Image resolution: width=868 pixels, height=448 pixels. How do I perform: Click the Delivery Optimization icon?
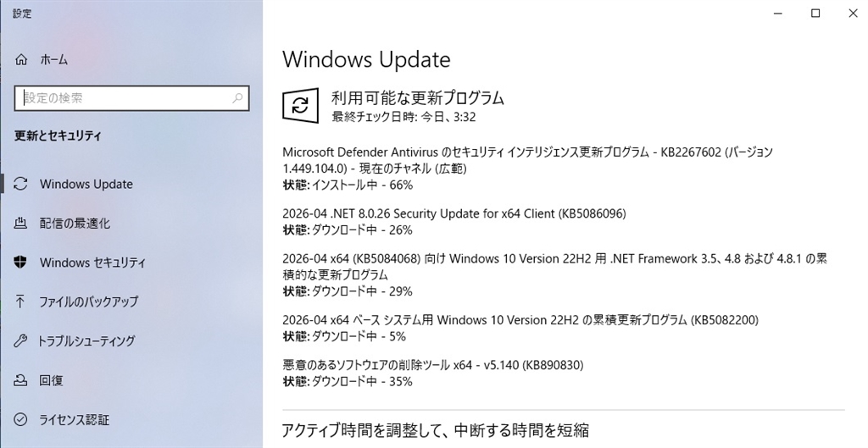pyautogui.click(x=22, y=224)
